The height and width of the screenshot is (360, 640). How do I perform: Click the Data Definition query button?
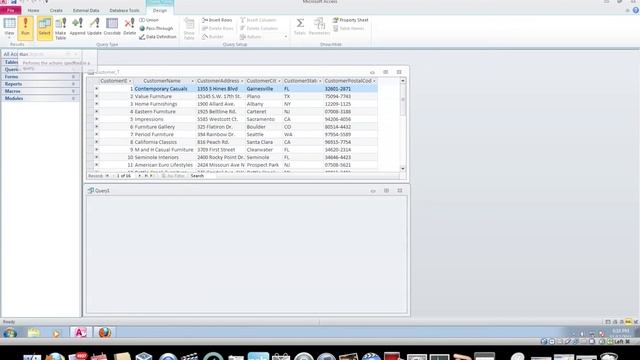[158, 37]
